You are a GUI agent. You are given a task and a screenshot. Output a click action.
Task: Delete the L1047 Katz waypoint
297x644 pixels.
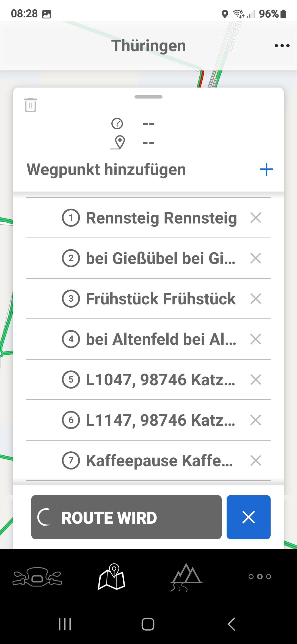[x=256, y=380]
